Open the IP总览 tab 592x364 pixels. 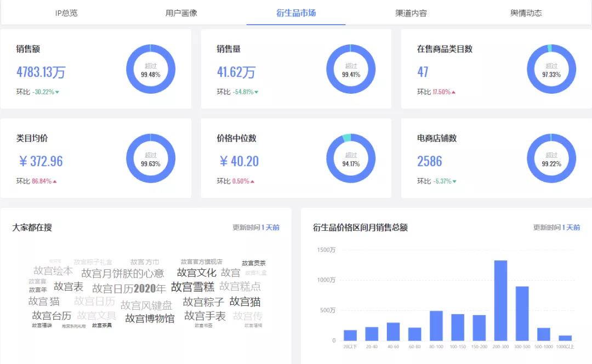click(66, 13)
